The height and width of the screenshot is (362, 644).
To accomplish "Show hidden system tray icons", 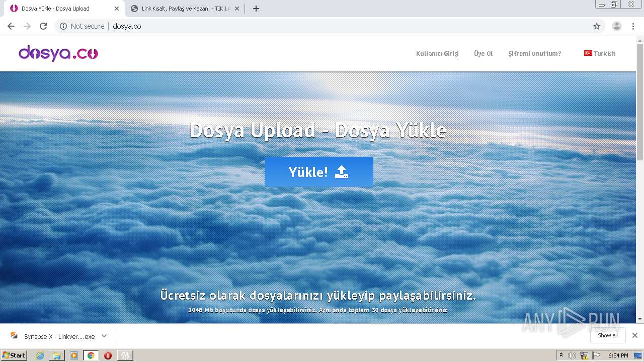I will pyautogui.click(x=561, y=355).
